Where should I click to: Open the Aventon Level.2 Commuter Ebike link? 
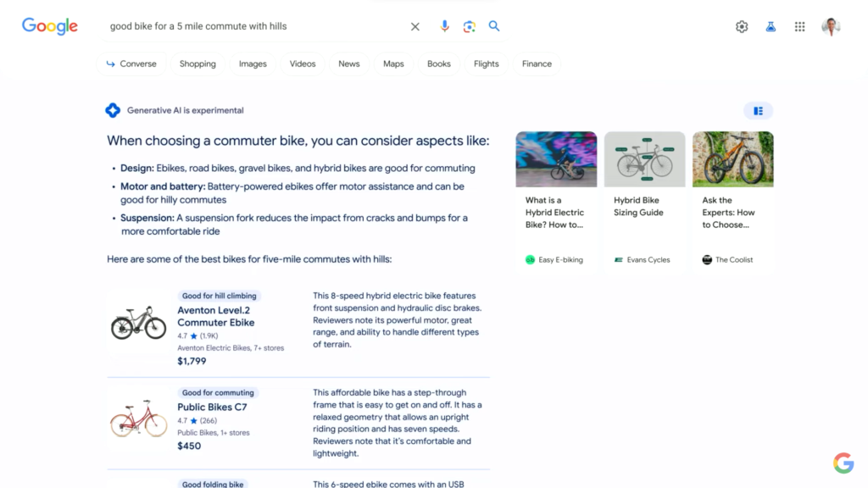tap(214, 316)
